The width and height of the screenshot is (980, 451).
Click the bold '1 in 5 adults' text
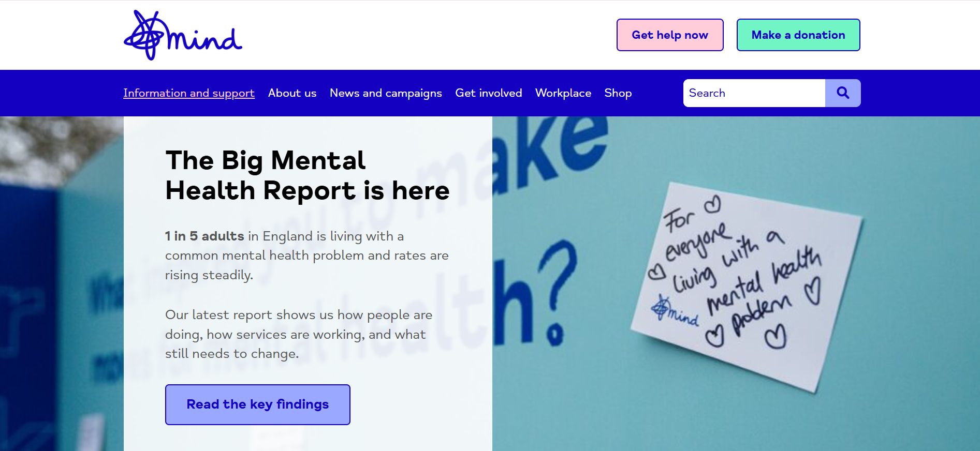coord(204,236)
